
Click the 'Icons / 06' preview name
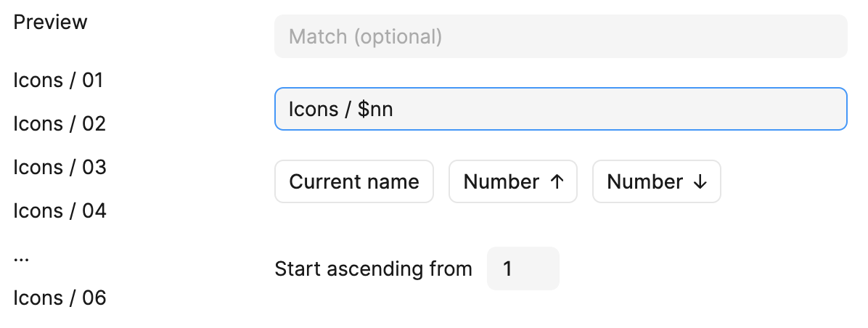(60, 298)
